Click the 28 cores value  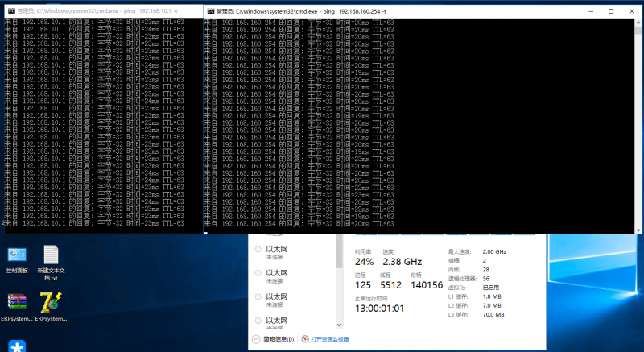[486, 270]
